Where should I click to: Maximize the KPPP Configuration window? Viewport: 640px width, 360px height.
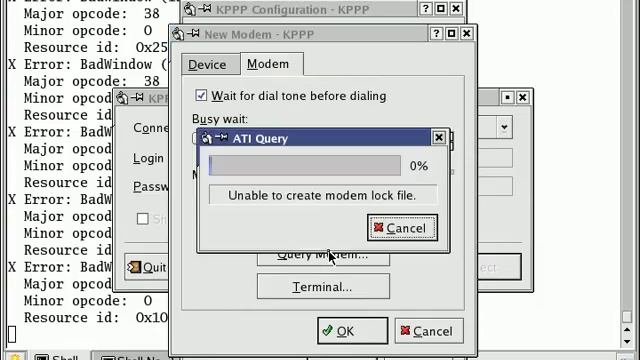coord(441,9)
